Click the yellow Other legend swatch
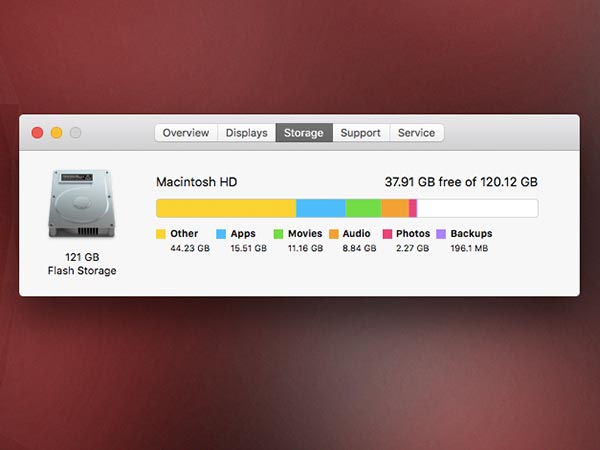Image resolution: width=600 pixels, height=450 pixels. (161, 234)
